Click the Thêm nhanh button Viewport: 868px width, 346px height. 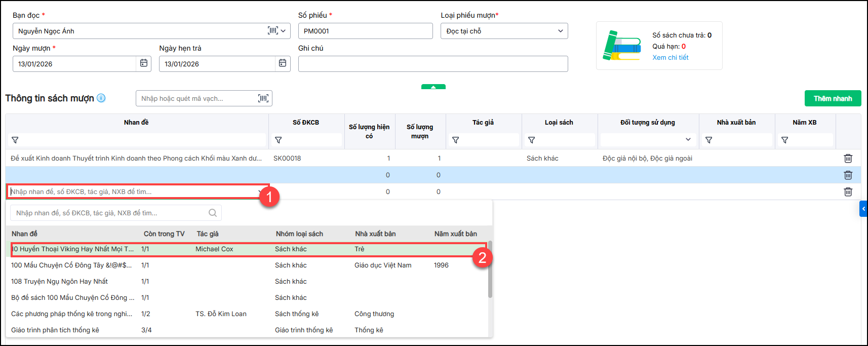(x=833, y=98)
